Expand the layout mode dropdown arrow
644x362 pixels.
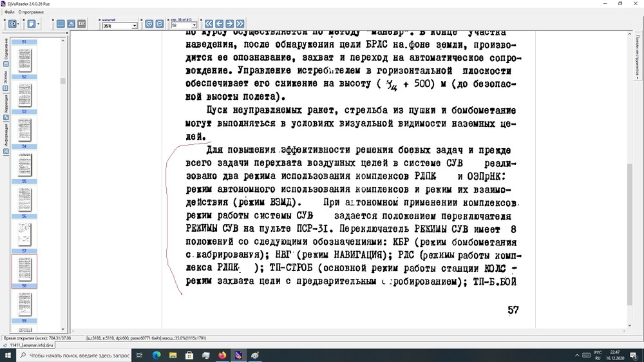tap(19, 24)
